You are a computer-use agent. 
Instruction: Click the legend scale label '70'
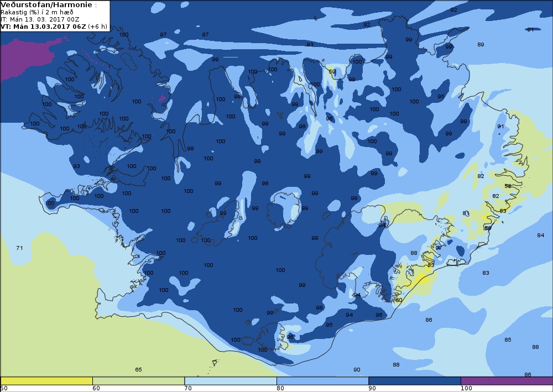pos(189,388)
